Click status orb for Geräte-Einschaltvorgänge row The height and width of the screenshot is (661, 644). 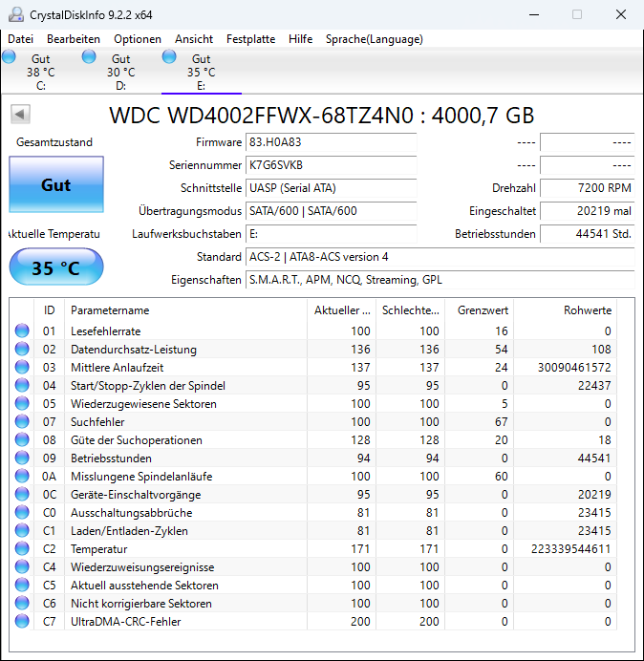(22, 494)
